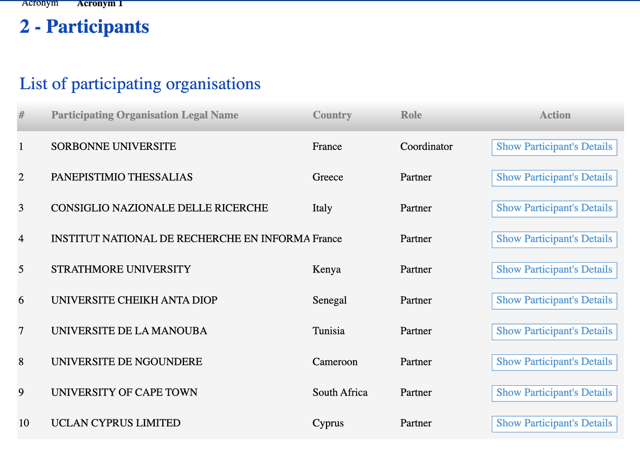
Task: Click the # column header
Action: coord(21,115)
